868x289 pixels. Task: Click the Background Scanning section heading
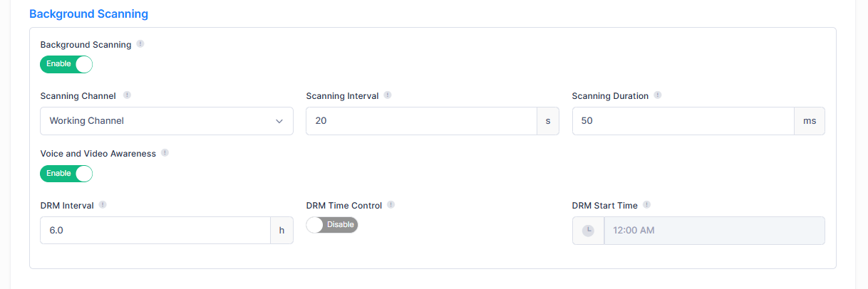point(88,14)
